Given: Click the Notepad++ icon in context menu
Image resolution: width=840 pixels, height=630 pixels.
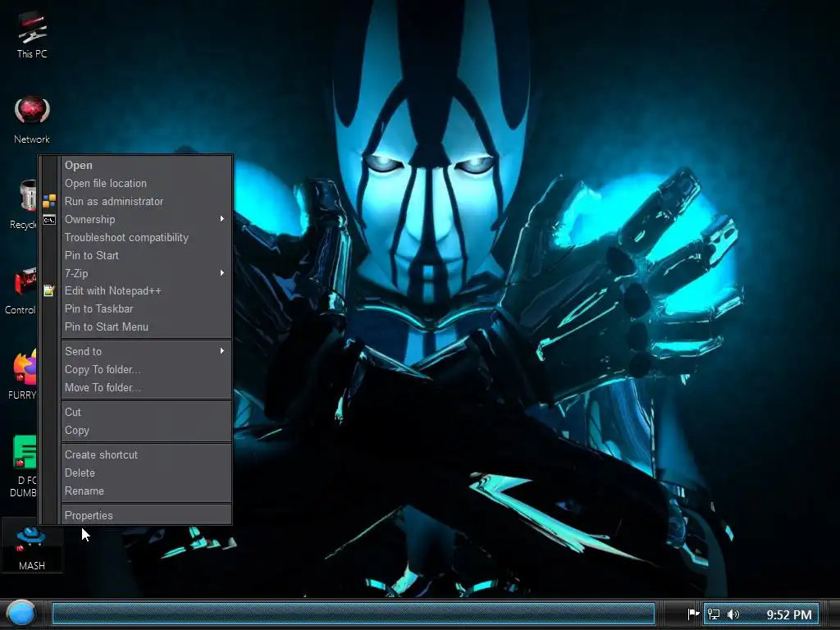Looking at the screenshot, I should [x=48, y=291].
